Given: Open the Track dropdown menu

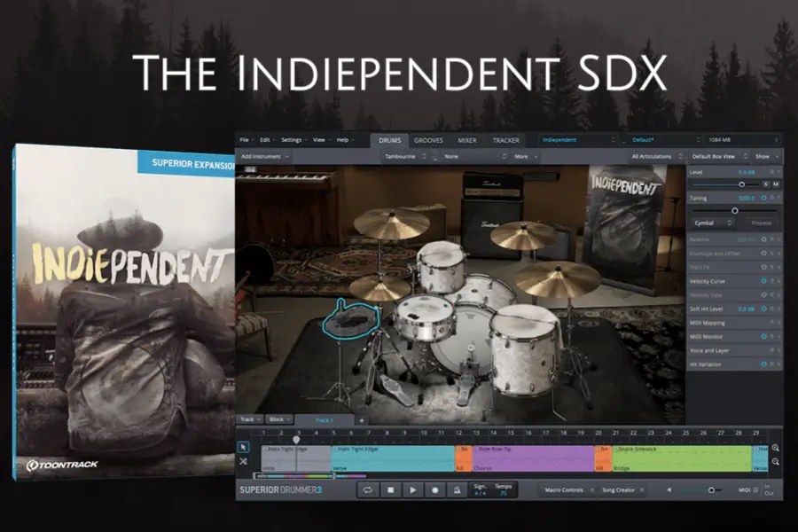Looking at the screenshot, I should (250, 419).
